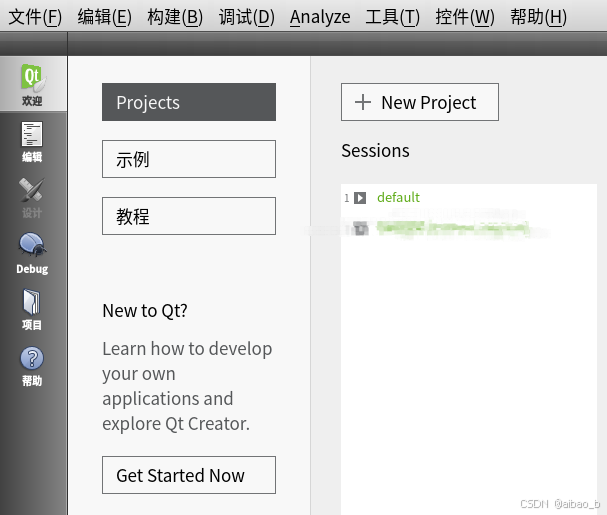This screenshot has width=607, height=515.
Task: Open the 工具(T) menu
Action: click(x=393, y=17)
